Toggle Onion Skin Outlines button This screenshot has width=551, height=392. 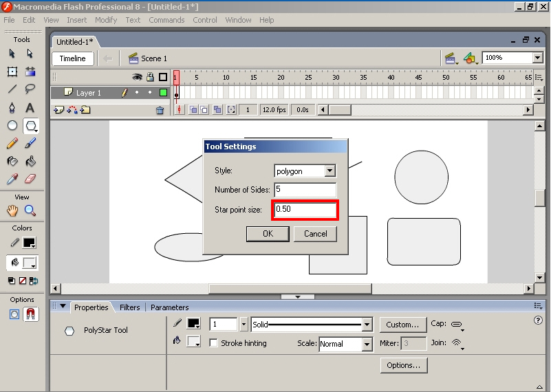(204, 110)
